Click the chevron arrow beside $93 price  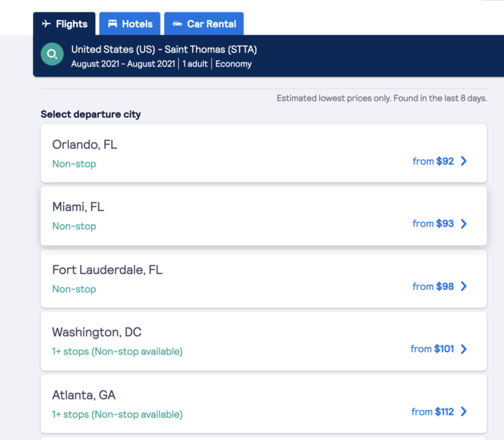click(x=464, y=223)
